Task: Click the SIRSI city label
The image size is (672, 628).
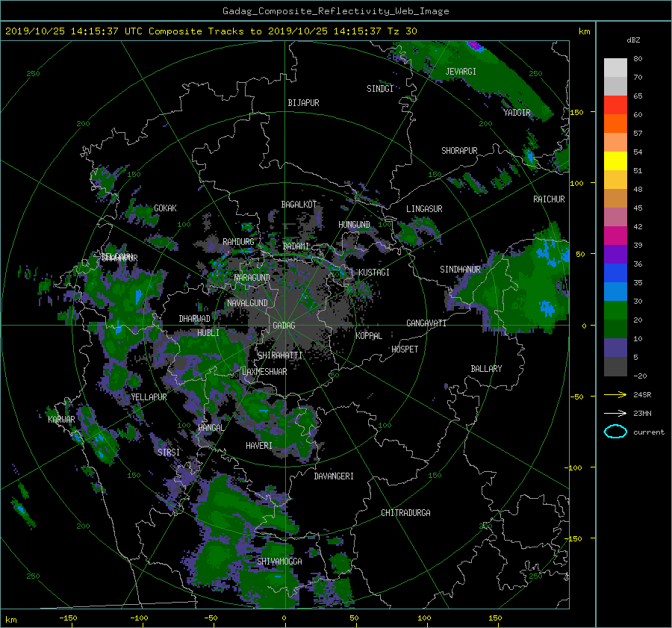Action: pyautogui.click(x=169, y=453)
